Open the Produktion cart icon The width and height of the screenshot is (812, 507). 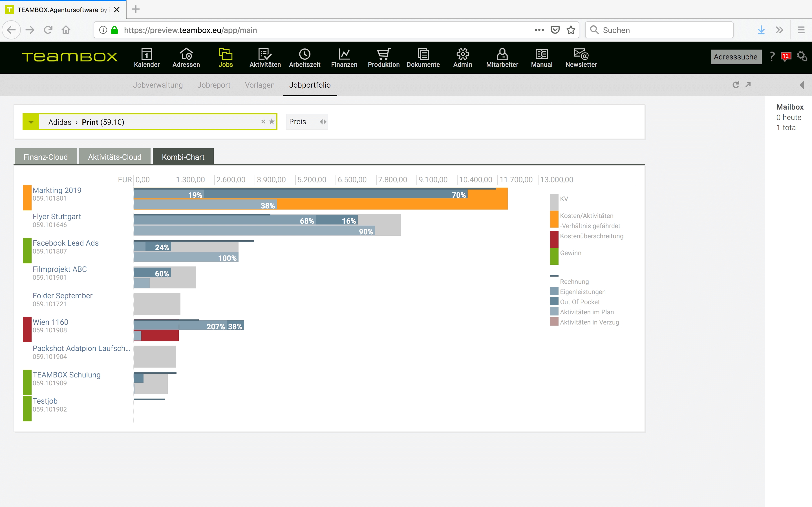pos(383,54)
